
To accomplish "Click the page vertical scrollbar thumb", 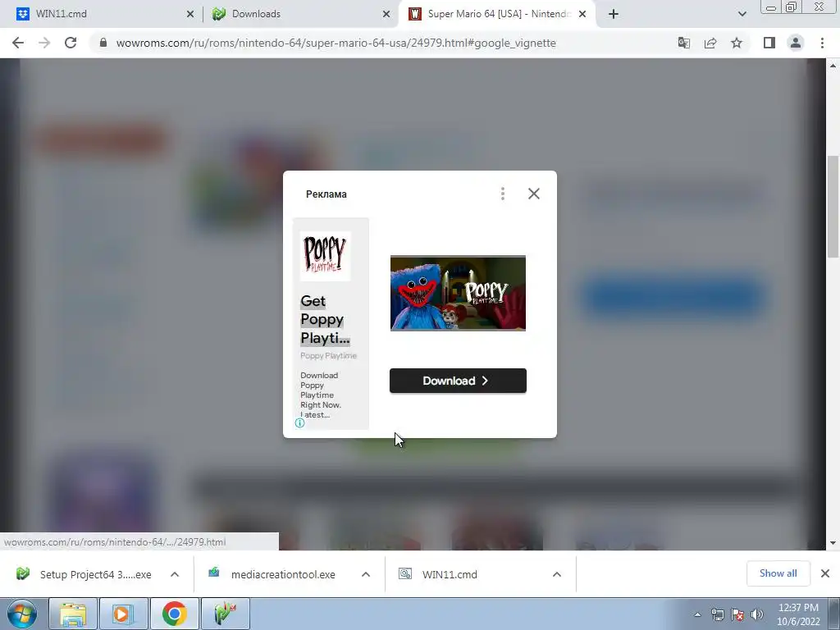I will click(833, 207).
